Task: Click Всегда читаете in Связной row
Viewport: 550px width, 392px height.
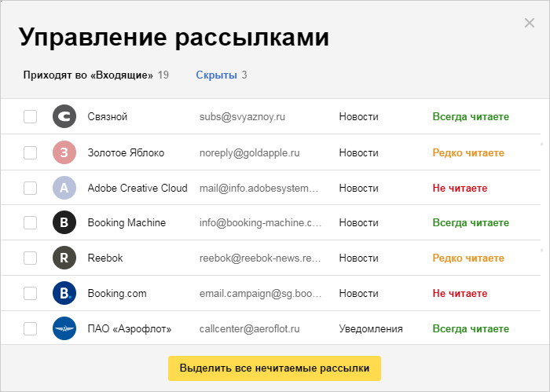Action: point(471,116)
